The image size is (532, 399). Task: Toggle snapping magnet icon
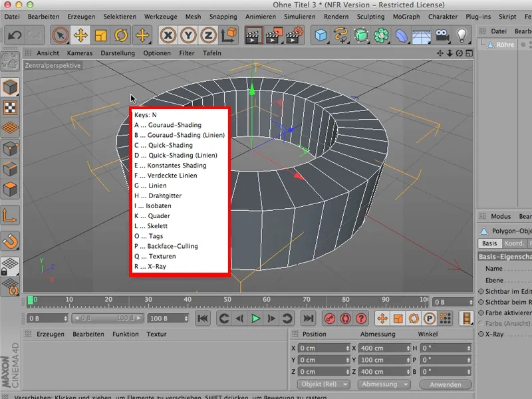point(10,241)
